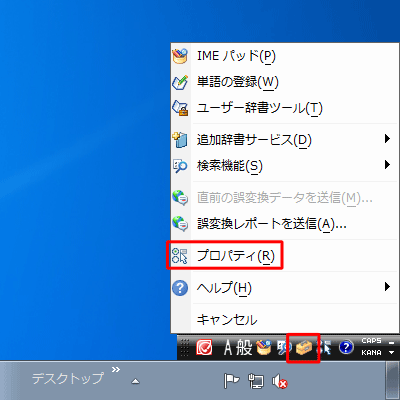
Task: Expand the デスクトップ toolbar chevron
Action: pos(116,369)
